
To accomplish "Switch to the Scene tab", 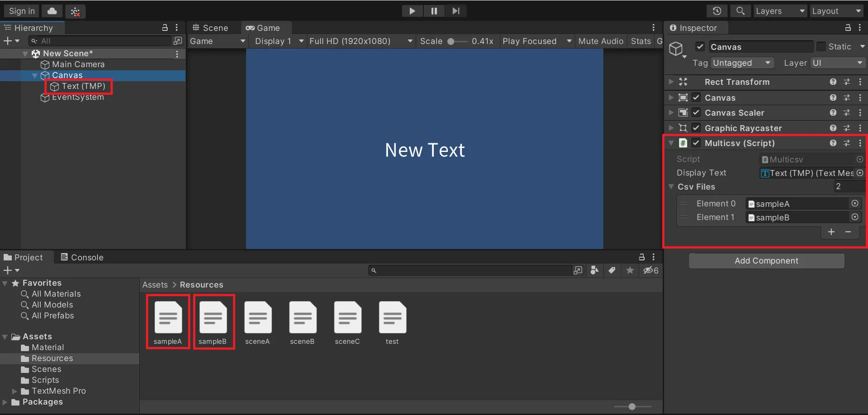I will pos(210,28).
